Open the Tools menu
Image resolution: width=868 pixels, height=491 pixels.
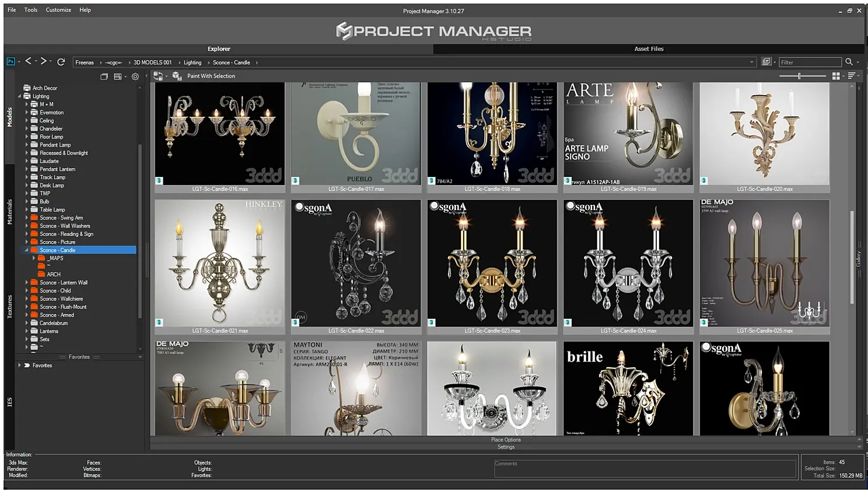pyautogui.click(x=31, y=10)
